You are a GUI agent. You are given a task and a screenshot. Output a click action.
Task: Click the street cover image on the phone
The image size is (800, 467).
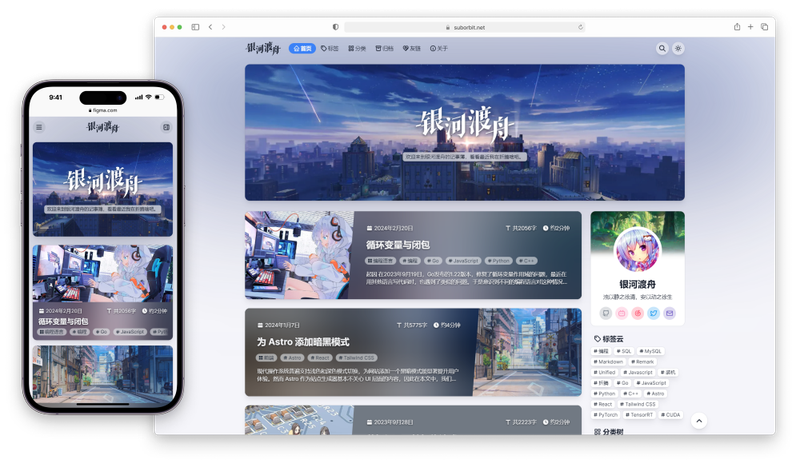[103, 375]
